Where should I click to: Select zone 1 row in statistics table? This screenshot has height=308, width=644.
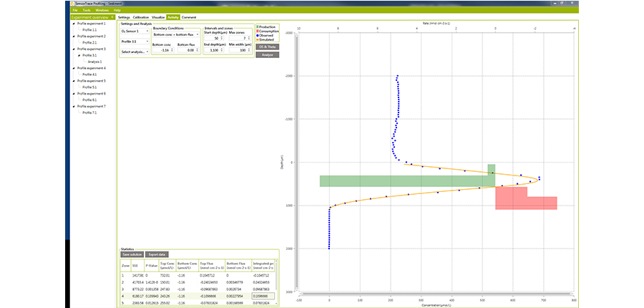click(x=197, y=276)
